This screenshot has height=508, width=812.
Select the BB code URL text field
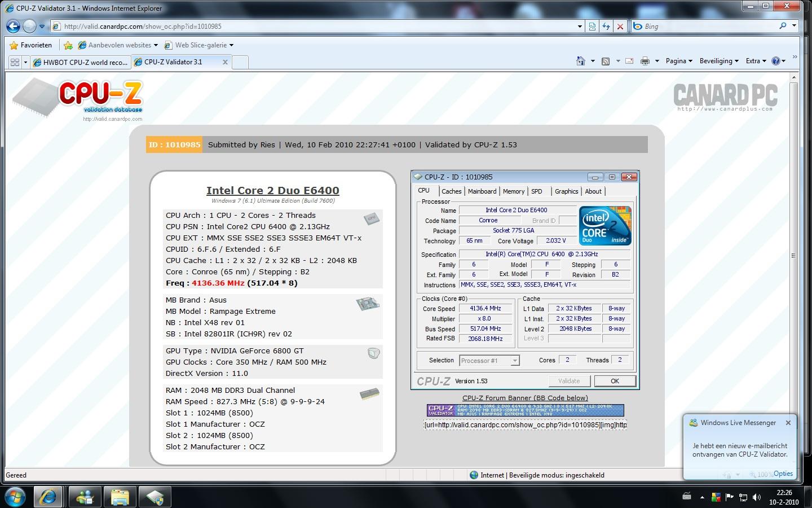point(525,424)
